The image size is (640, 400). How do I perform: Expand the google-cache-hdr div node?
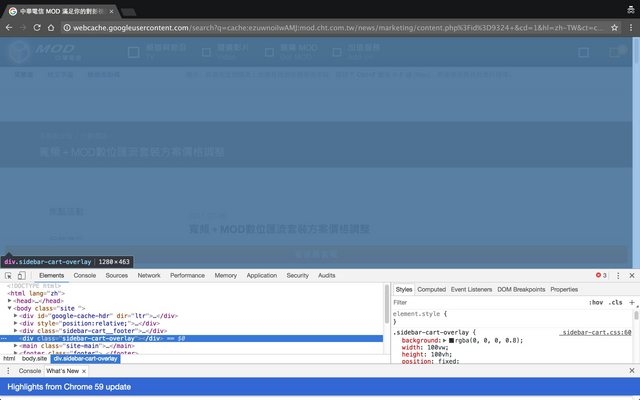click(x=16, y=316)
